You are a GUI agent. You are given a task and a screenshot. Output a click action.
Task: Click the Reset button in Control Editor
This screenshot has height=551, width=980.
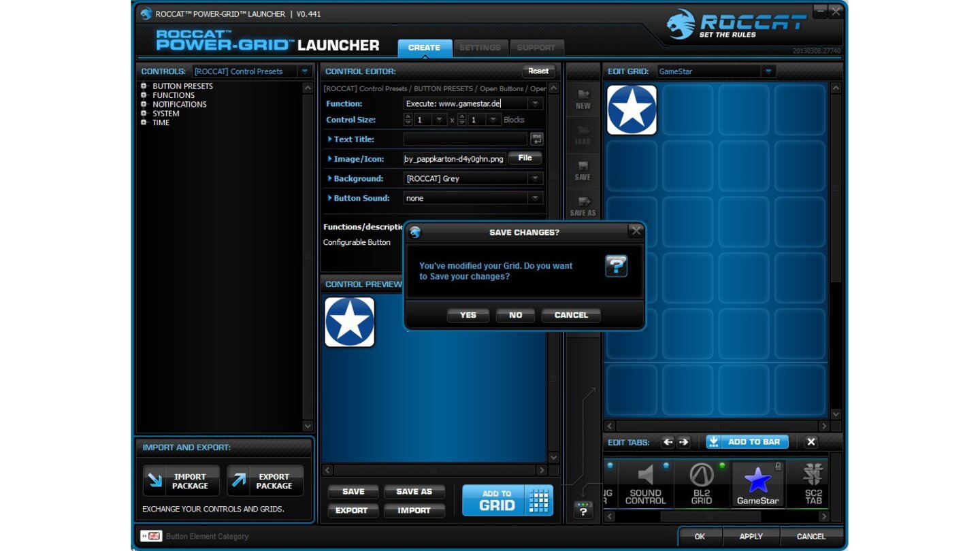[x=538, y=71]
